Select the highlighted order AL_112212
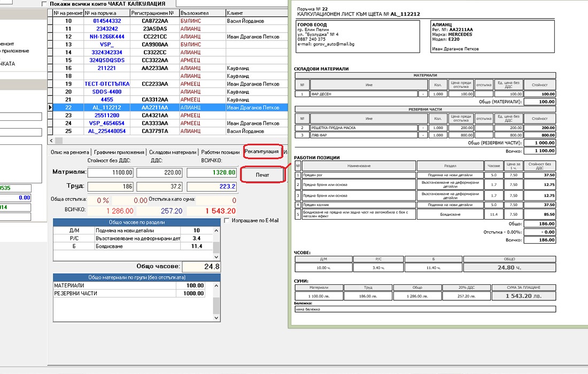This screenshot has width=588, height=374. tap(107, 107)
